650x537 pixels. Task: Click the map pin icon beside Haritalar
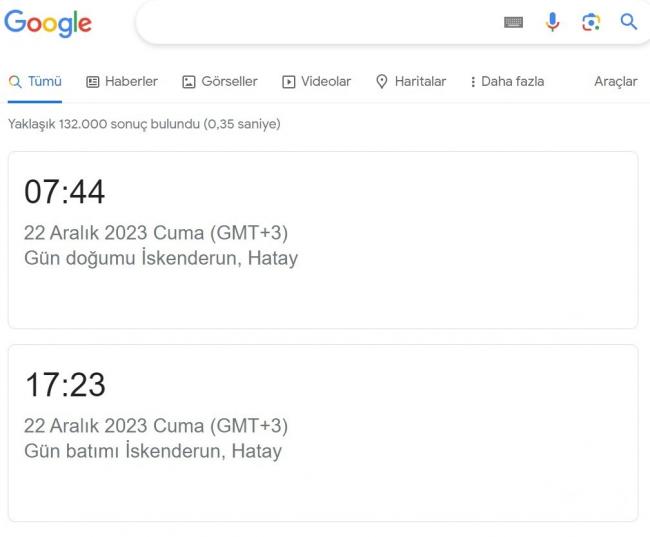(381, 82)
